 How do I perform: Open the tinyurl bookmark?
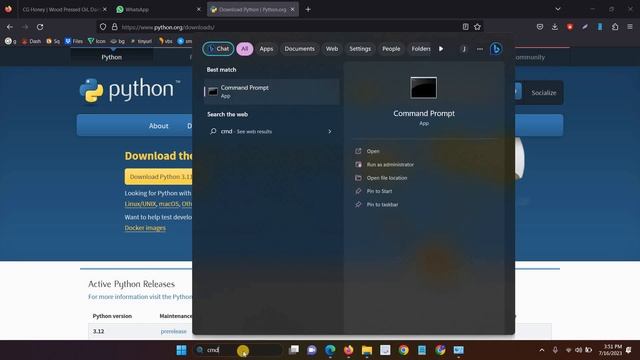click(x=141, y=41)
